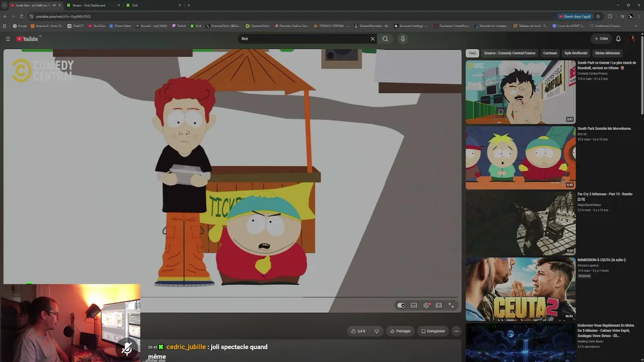Open the ChatGPT bookmark
Image resolution: width=644 pixels, height=362 pixels.
click(x=76, y=26)
